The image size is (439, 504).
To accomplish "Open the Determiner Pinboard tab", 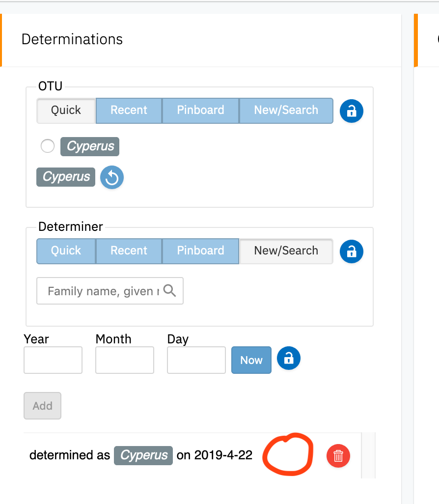I will (200, 251).
